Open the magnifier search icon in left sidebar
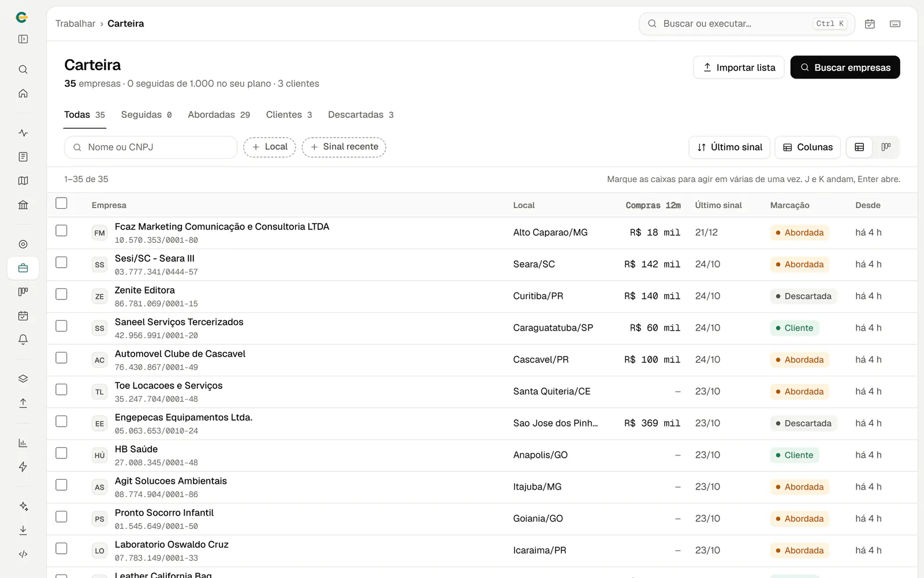Image resolution: width=924 pixels, height=578 pixels. pos(23,69)
